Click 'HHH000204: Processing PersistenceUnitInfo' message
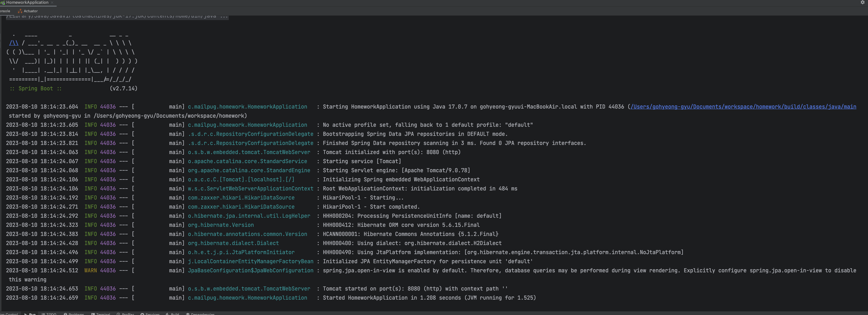Image resolution: width=868 pixels, height=315 pixels. point(412,216)
